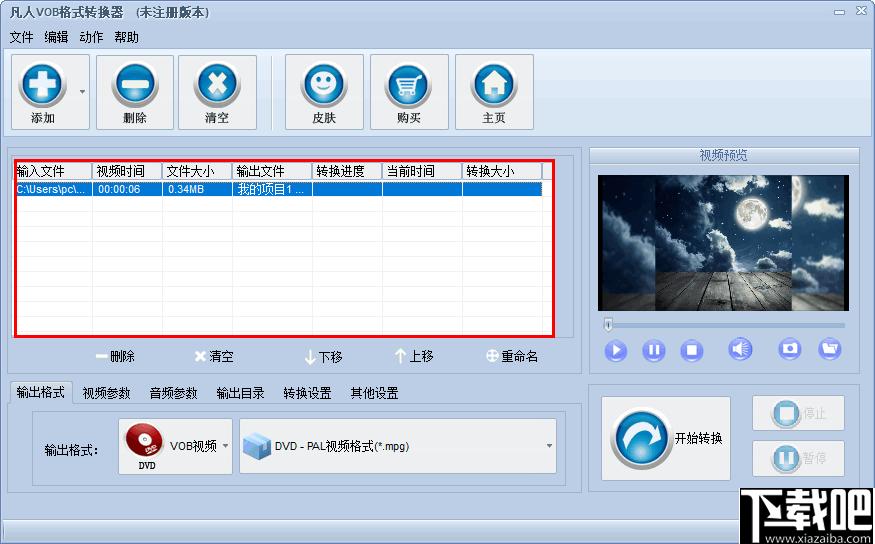Open the 帮助 menu
The image size is (875, 544).
[126, 37]
